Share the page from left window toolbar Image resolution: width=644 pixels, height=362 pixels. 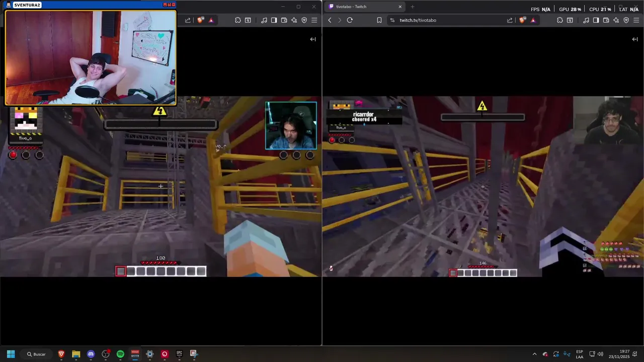tap(188, 20)
